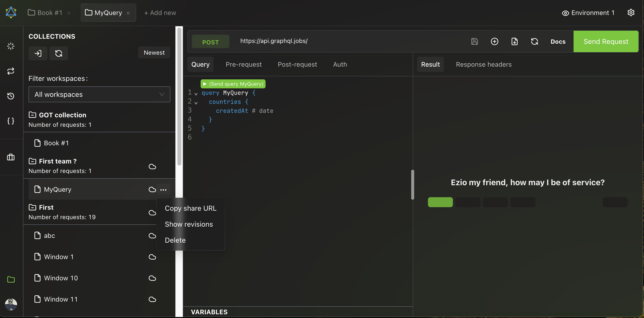Viewport: 644px width, 318px height.
Task: Collapse the First team ? folder
Action: (x=32, y=161)
